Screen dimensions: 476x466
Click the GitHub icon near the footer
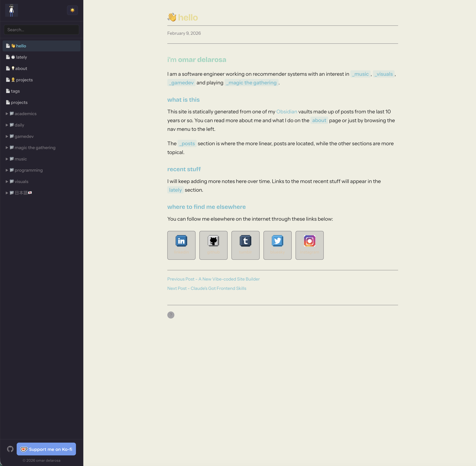[x=10, y=449]
